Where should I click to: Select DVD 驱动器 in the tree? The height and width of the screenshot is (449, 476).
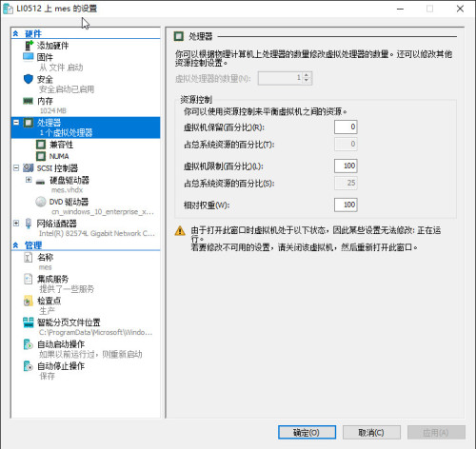(x=69, y=202)
